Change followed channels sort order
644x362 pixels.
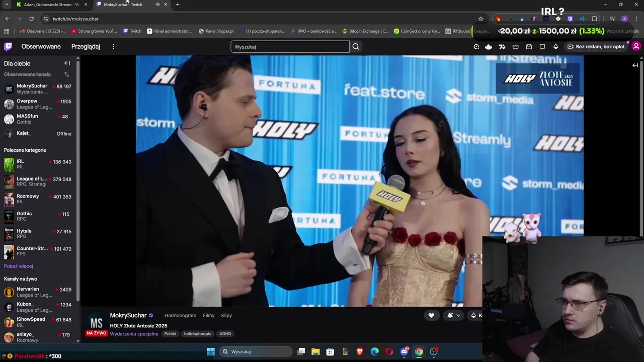[66, 74]
